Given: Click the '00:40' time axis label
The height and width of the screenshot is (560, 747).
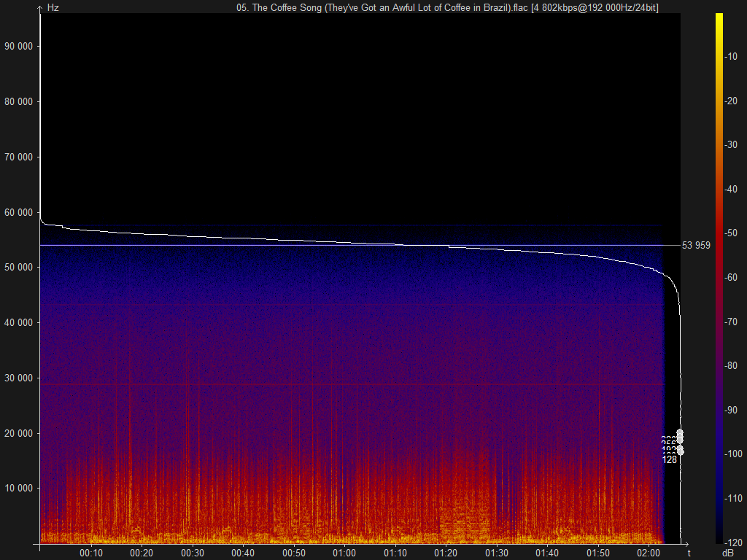Looking at the screenshot, I should click(x=243, y=553).
